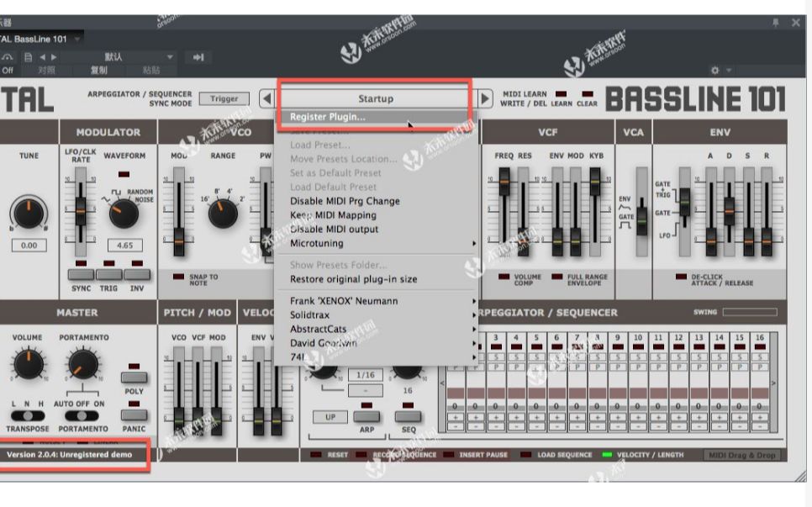This screenshot has height=507, width=812.
Task: Activate MIDI LEARN indicator
Action: 561,94
